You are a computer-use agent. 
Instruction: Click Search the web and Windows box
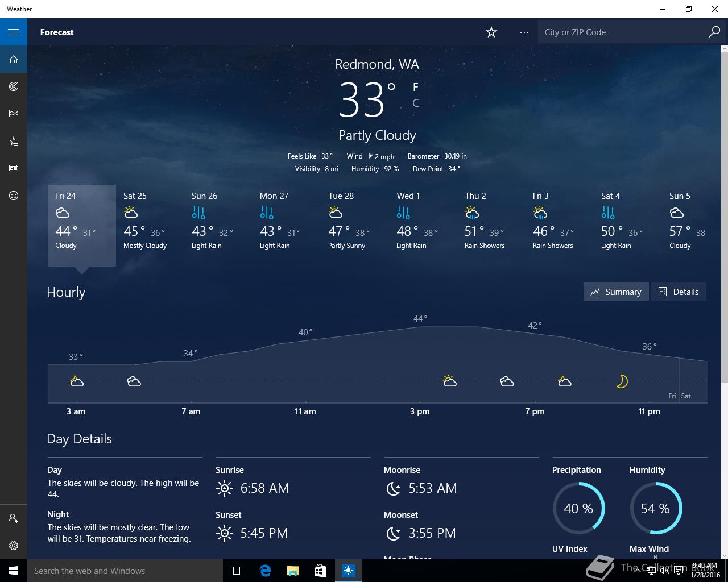point(125,571)
